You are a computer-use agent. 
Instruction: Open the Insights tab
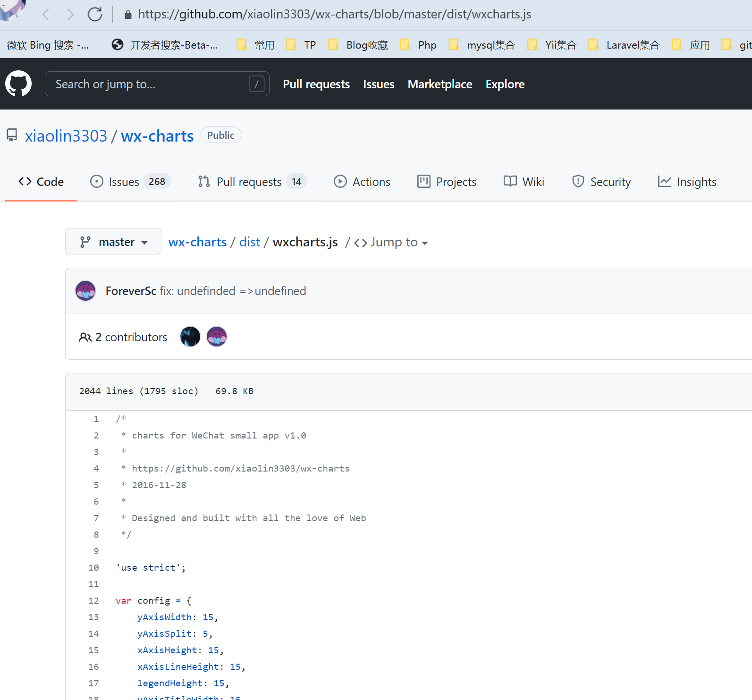[687, 182]
